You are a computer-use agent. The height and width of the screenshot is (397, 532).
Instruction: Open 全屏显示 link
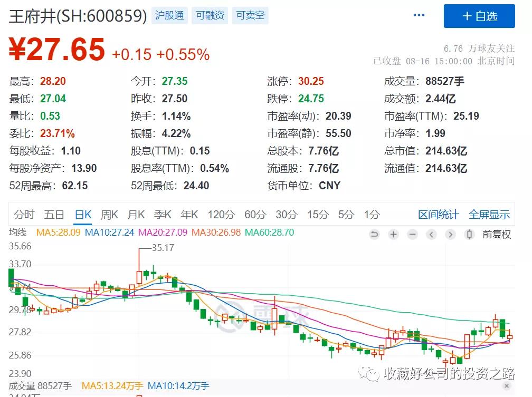coord(489,215)
